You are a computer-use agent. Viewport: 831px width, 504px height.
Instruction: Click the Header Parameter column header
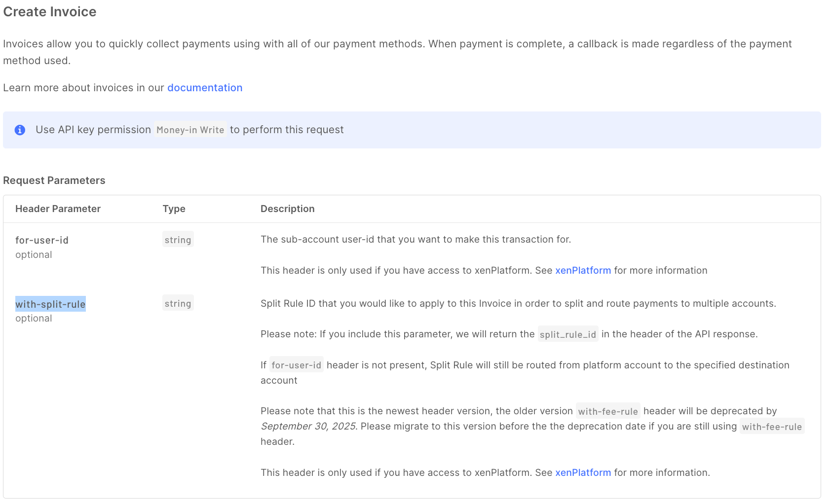click(58, 209)
